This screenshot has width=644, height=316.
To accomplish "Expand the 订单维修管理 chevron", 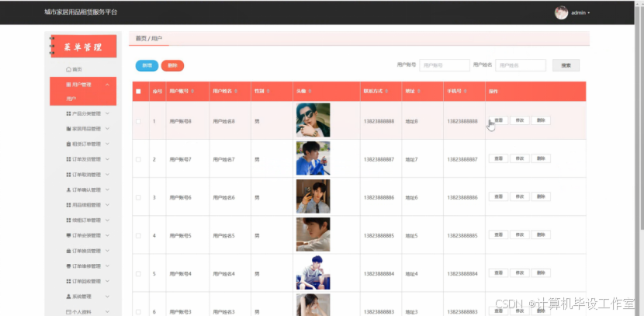I will point(107,266).
